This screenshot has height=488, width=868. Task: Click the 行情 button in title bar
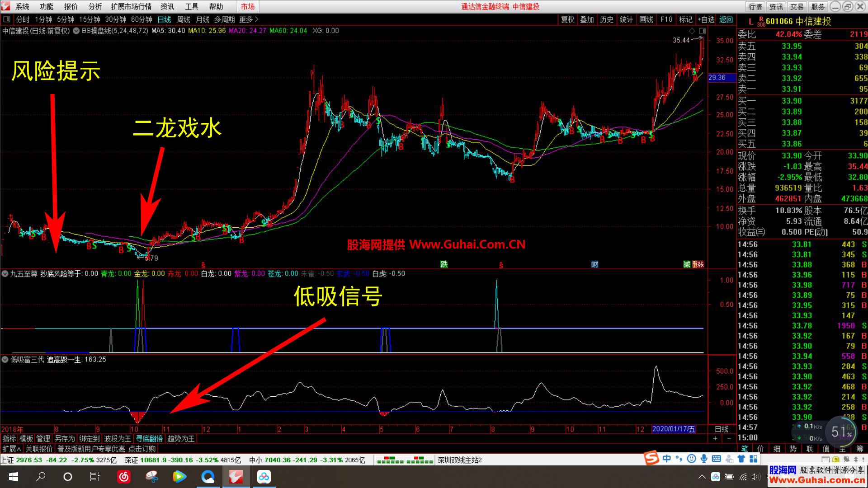point(755,6)
